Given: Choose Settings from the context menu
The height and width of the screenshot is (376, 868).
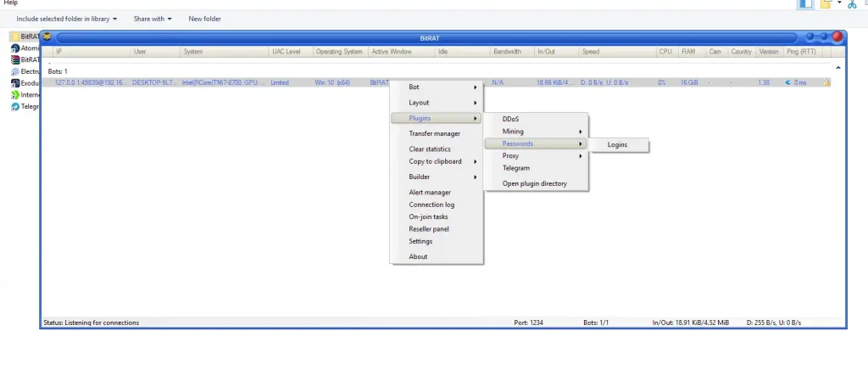Looking at the screenshot, I should pyautogui.click(x=420, y=241).
